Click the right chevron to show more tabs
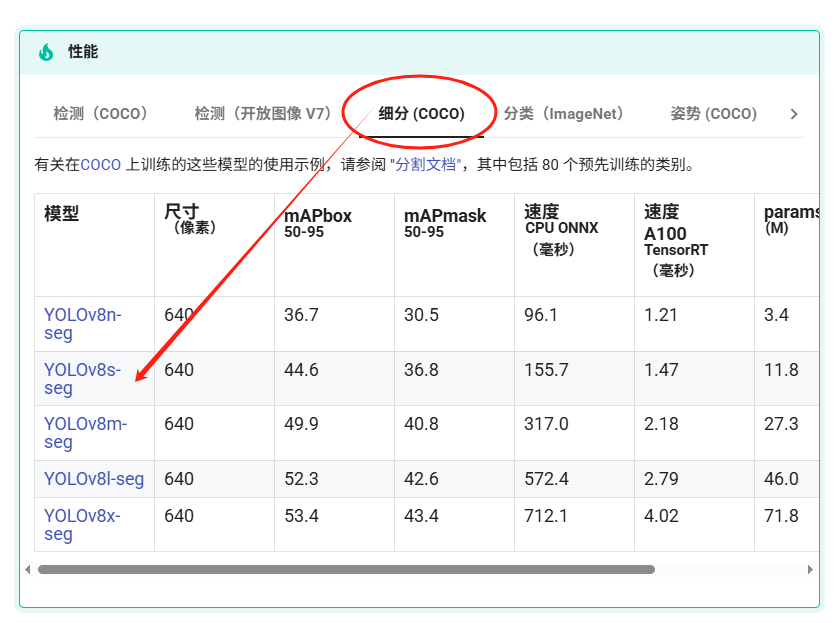Screen dimensions: 834x623 point(794,114)
